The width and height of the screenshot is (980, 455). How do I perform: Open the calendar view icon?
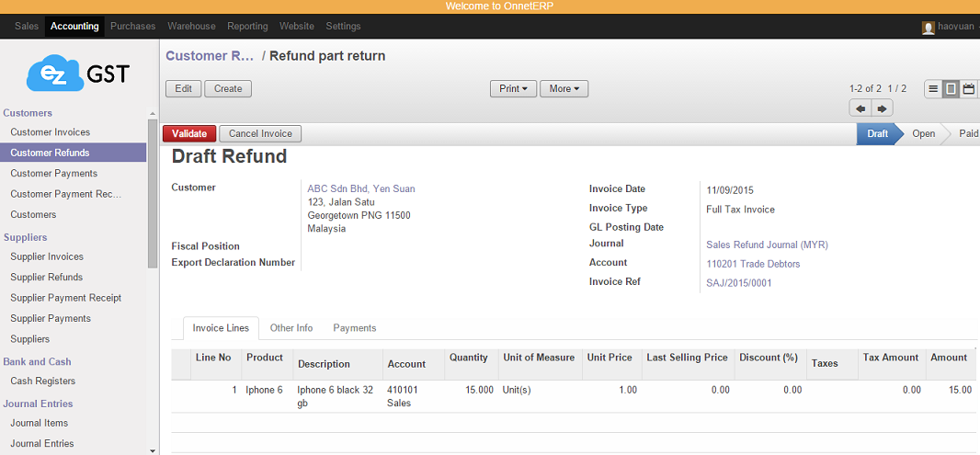click(968, 89)
